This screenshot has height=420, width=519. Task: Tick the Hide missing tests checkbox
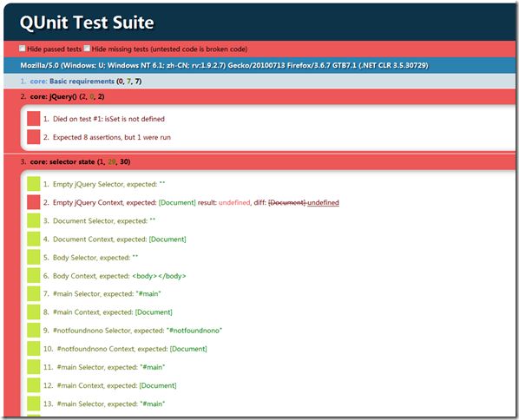[x=87, y=49]
